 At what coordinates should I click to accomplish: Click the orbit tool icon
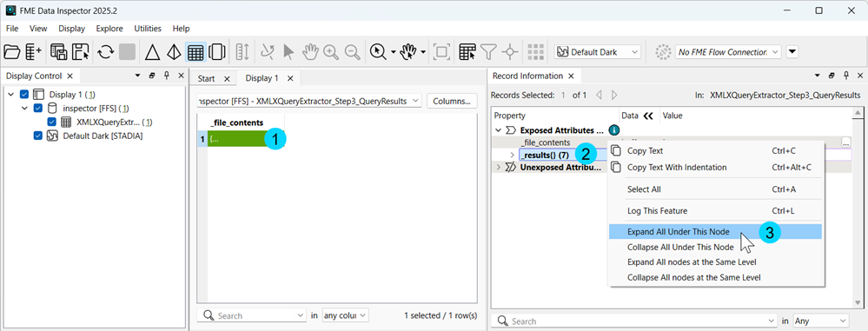tap(267, 52)
